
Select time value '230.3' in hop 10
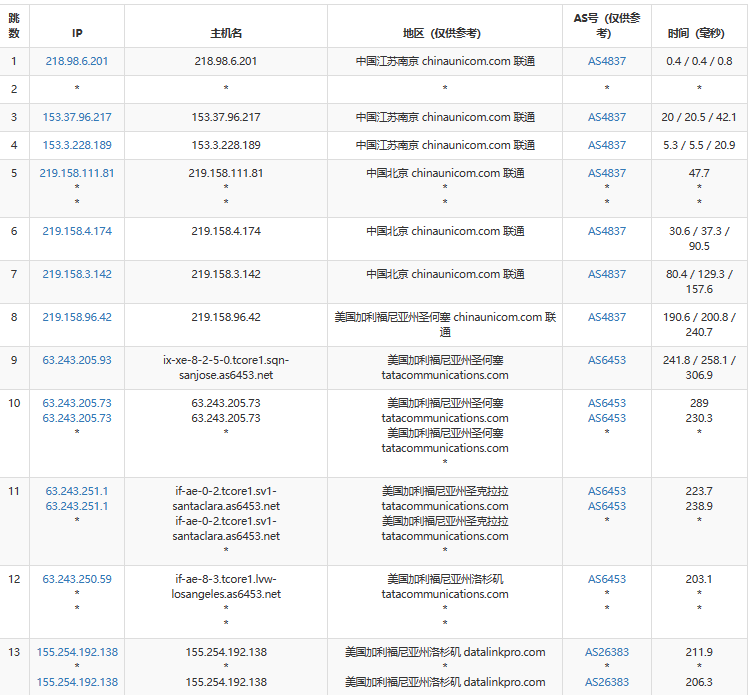[x=699, y=418]
